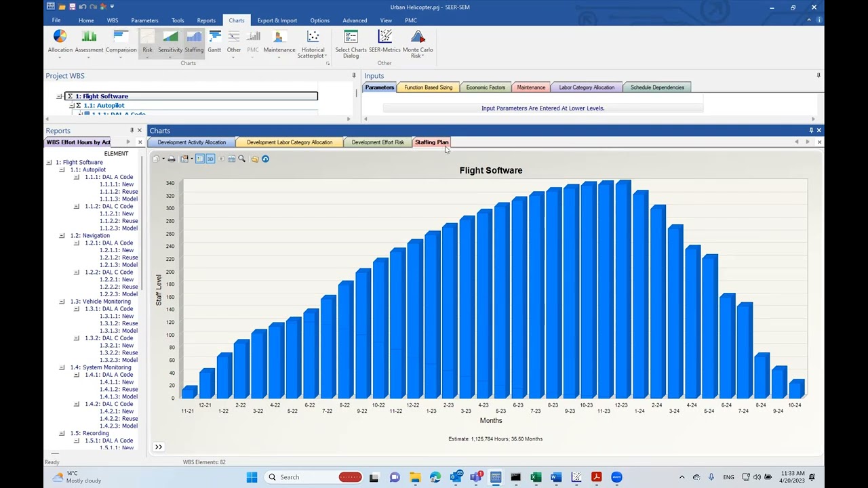Image resolution: width=868 pixels, height=488 pixels.
Task: Open the volume control in tray
Action: (x=757, y=477)
